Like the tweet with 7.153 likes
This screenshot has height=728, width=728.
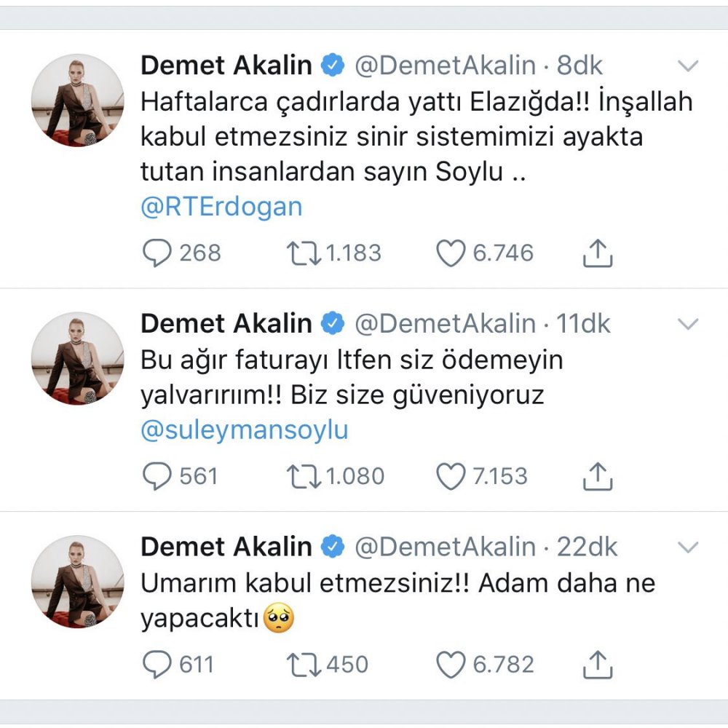[450, 476]
